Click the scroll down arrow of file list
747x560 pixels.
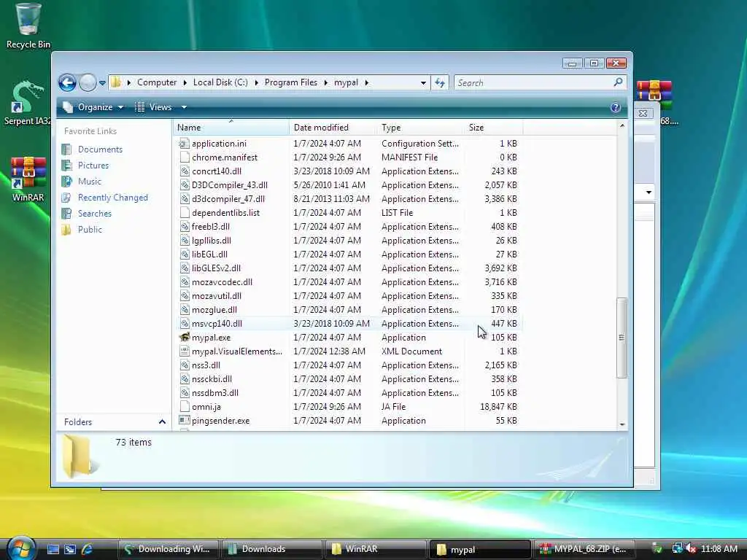click(x=622, y=424)
